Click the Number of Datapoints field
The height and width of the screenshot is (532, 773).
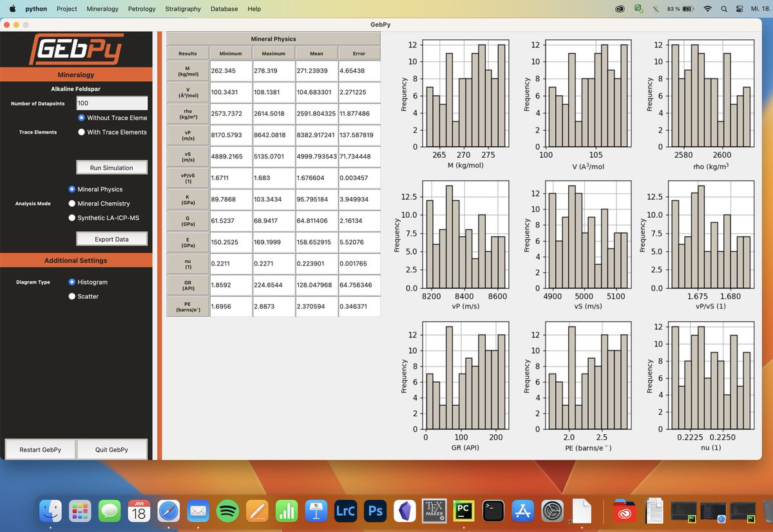(112, 103)
